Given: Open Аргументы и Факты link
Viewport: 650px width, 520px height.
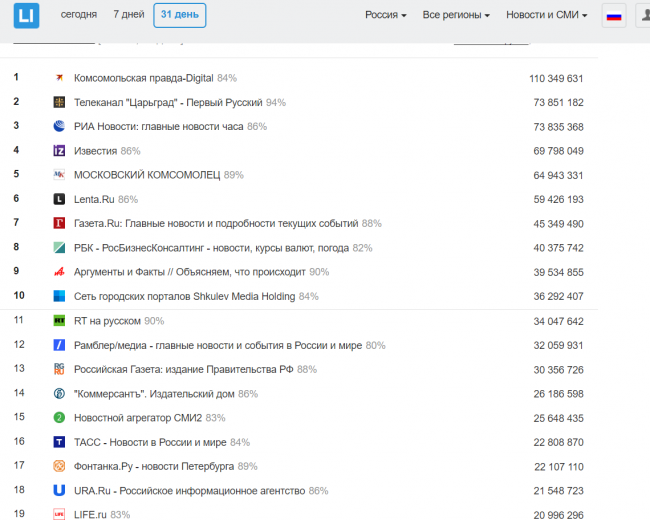Looking at the screenshot, I should [189, 272].
